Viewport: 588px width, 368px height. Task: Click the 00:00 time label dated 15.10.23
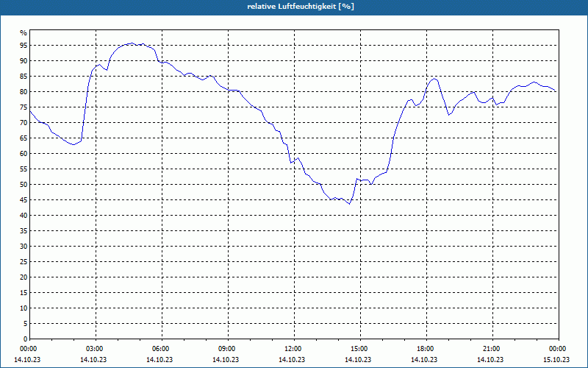point(558,349)
